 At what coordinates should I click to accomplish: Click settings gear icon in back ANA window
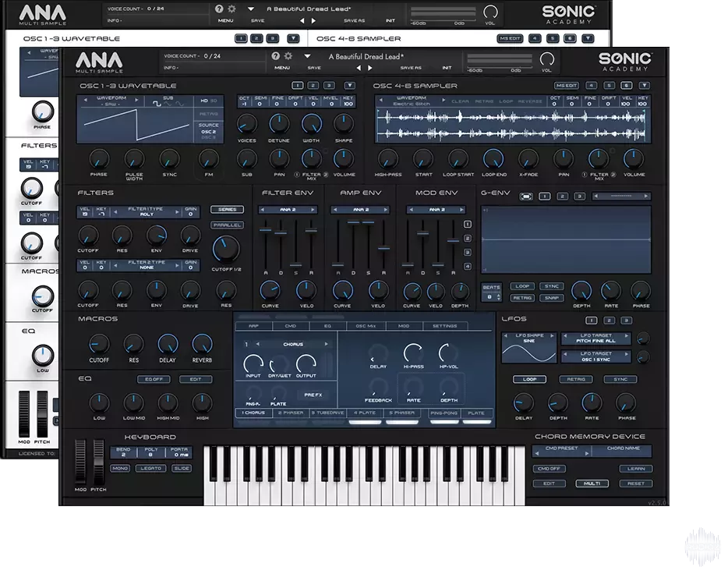pyautogui.click(x=231, y=9)
